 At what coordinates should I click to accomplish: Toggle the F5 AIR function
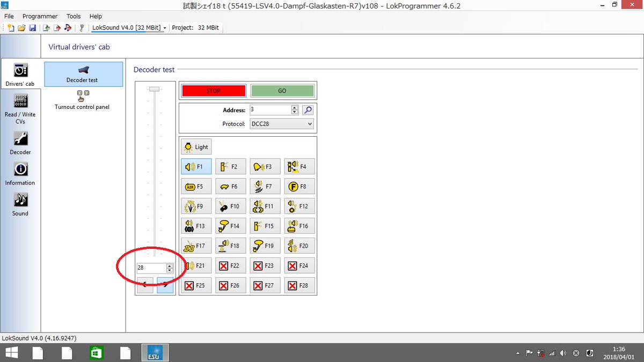(x=196, y=187)
